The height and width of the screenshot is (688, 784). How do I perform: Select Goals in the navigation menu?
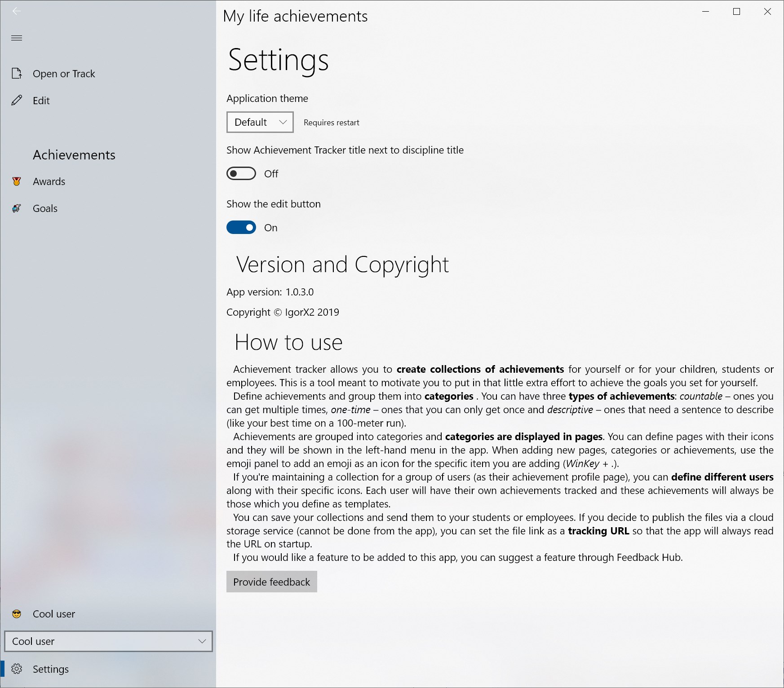point(108,208)
